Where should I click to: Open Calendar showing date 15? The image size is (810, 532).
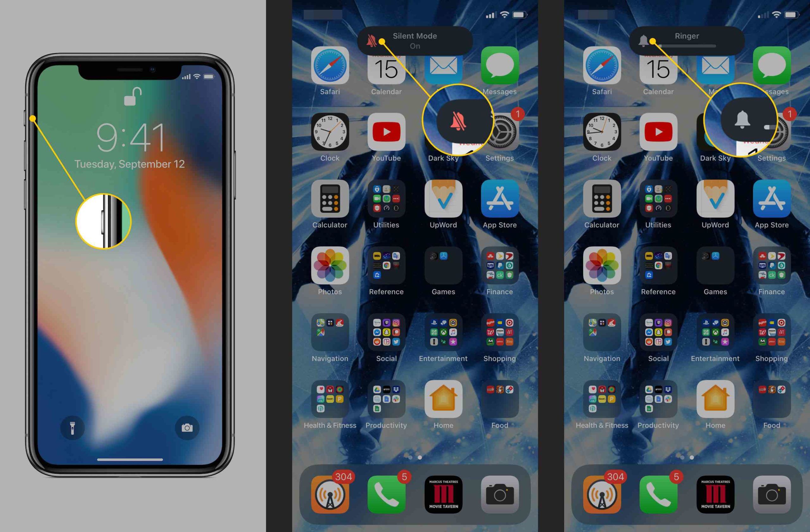(x=385, y=71)
